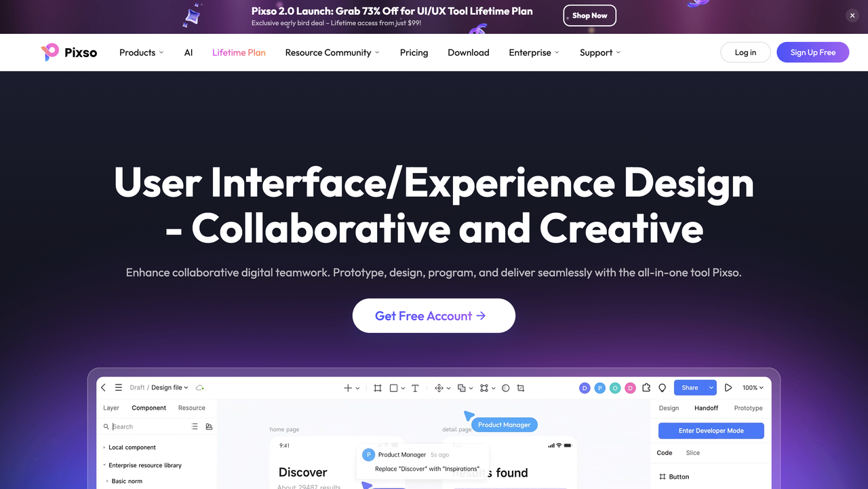Click the blue Share button
This screenshot has height=489, width=868.
pyautogui.click(x=690, y=388)
